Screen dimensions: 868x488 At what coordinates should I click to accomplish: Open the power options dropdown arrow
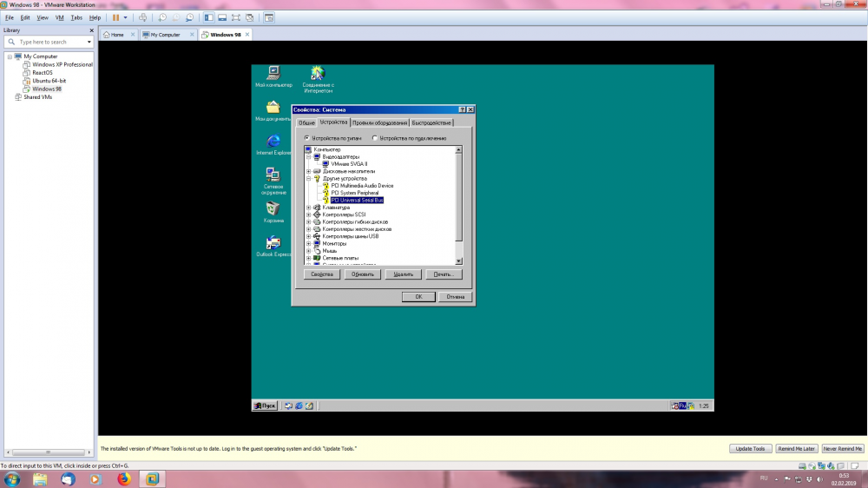[x=126, y=17]
